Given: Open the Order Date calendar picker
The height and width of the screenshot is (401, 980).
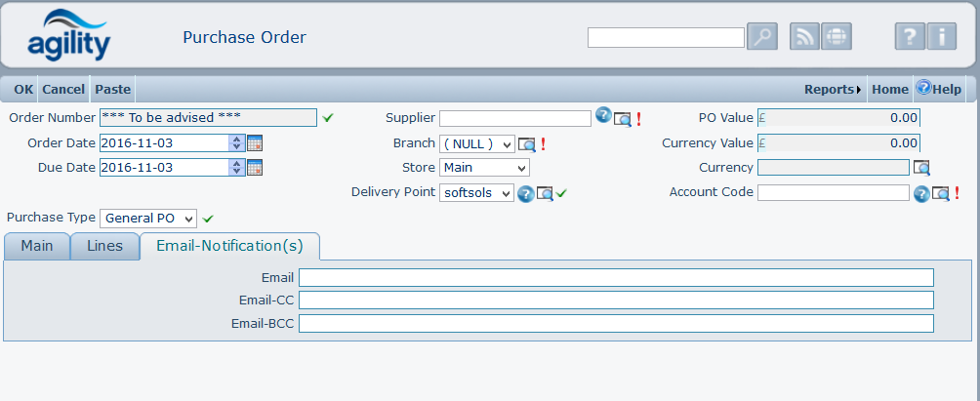Looking at the screenshot, I should point(255,142).
